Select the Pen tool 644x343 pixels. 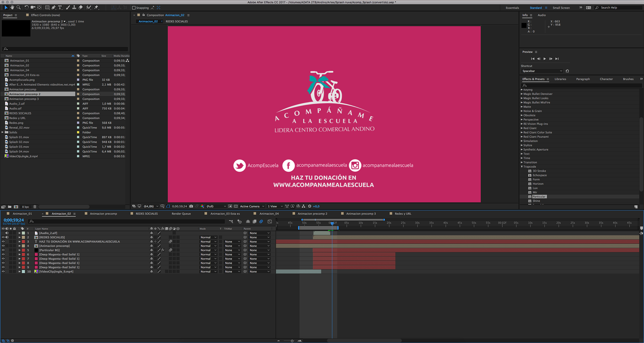[54, 7]
